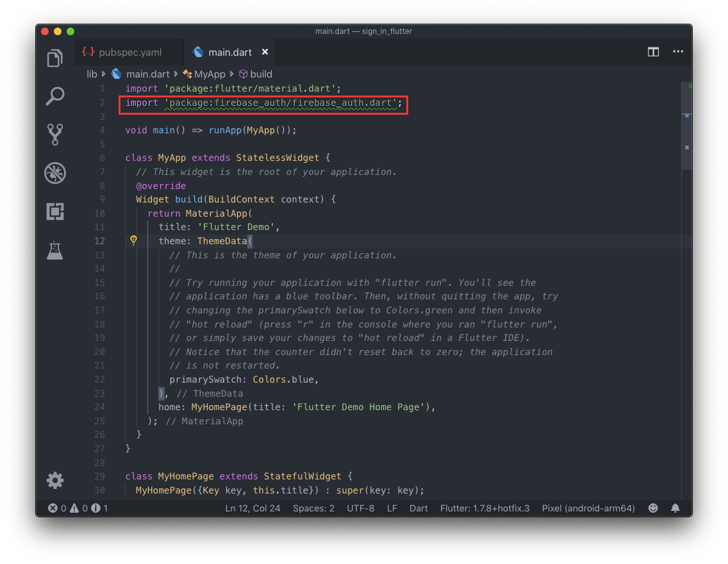Click MyApp in the breadcrumb
This screenshot has width=728, height=564.
(x=210, y=74)
